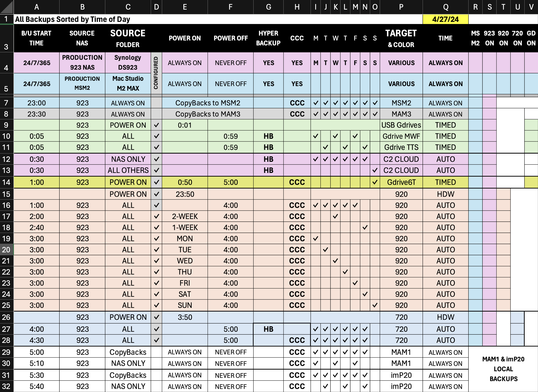The image size is (538, 392).
Task: Select column header D
Action: pyautogui.click(x=156, y=7)
